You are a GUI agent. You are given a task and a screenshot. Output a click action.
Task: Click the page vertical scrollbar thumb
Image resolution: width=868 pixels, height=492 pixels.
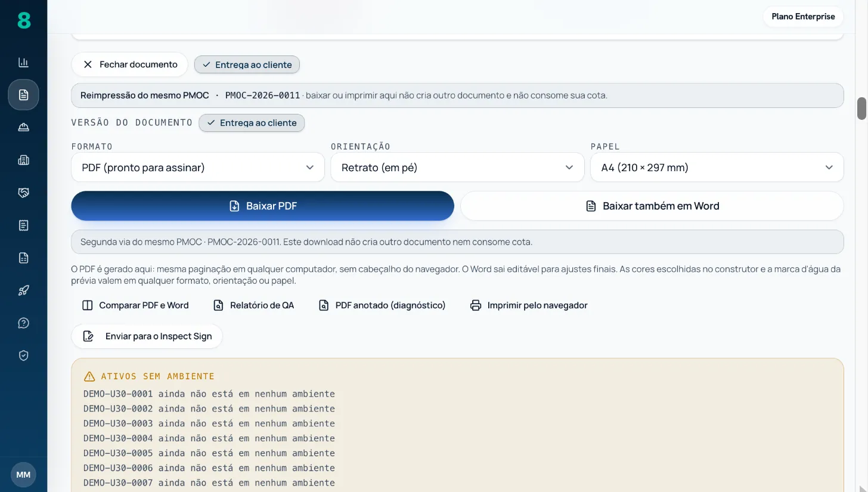tap(861, 109)
